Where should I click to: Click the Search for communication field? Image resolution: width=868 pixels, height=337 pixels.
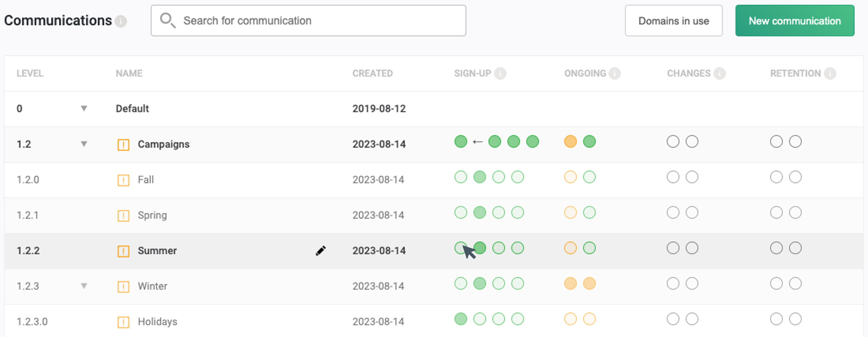pos(308,20)
